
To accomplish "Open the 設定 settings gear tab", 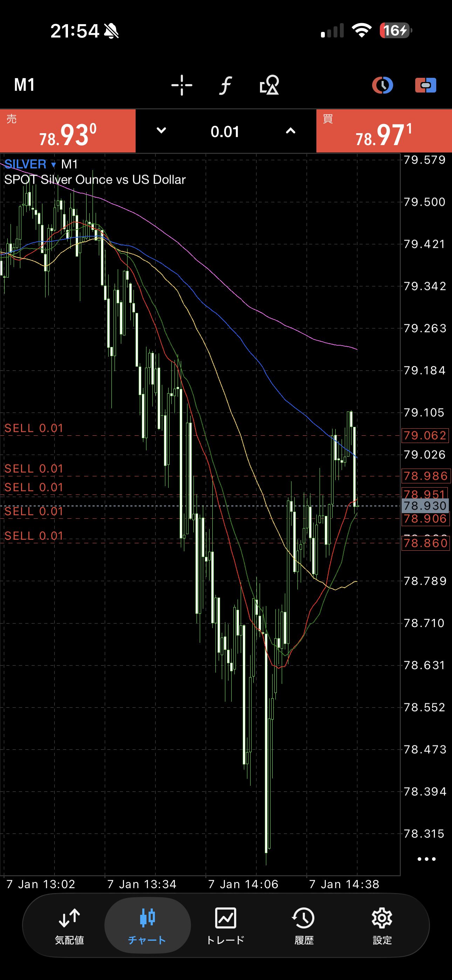I will pos(382,925).
